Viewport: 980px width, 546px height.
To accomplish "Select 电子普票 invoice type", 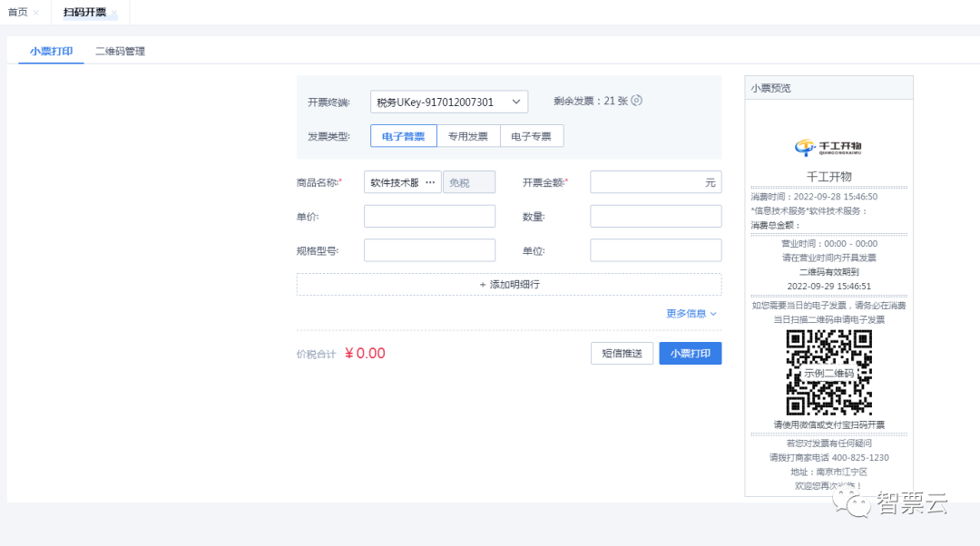I will pos(404,136).
